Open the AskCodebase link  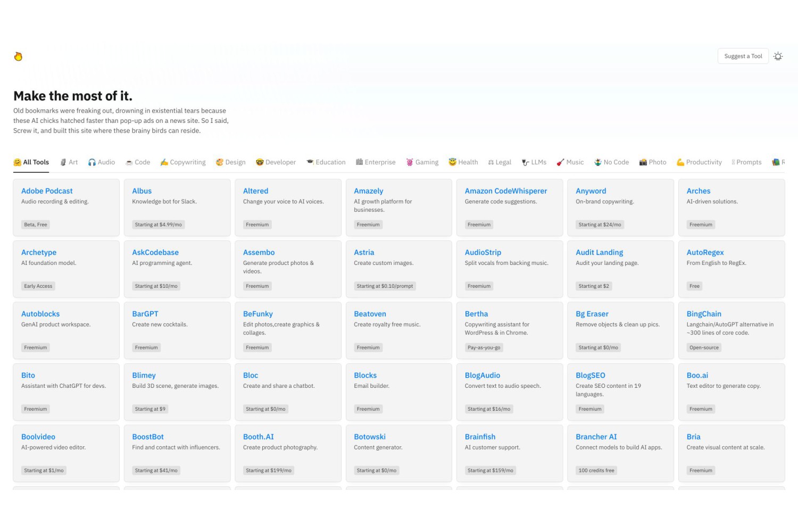(155, 253)
